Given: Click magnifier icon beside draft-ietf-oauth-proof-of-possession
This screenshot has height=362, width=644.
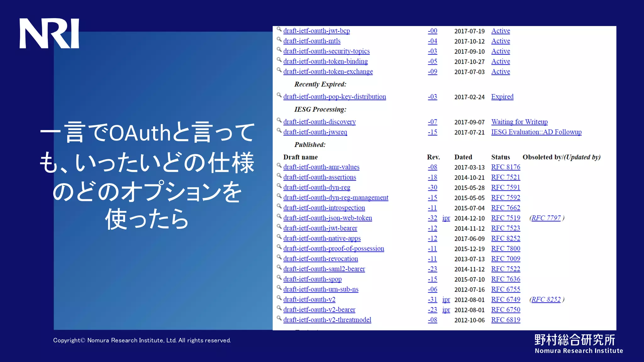Looking at the screenshot, I should point(279,247).
